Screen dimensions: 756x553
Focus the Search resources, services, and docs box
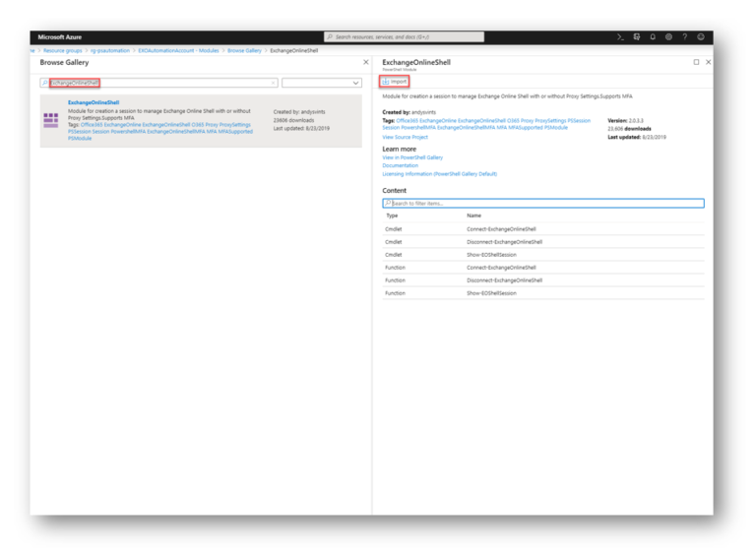point(404,37)
